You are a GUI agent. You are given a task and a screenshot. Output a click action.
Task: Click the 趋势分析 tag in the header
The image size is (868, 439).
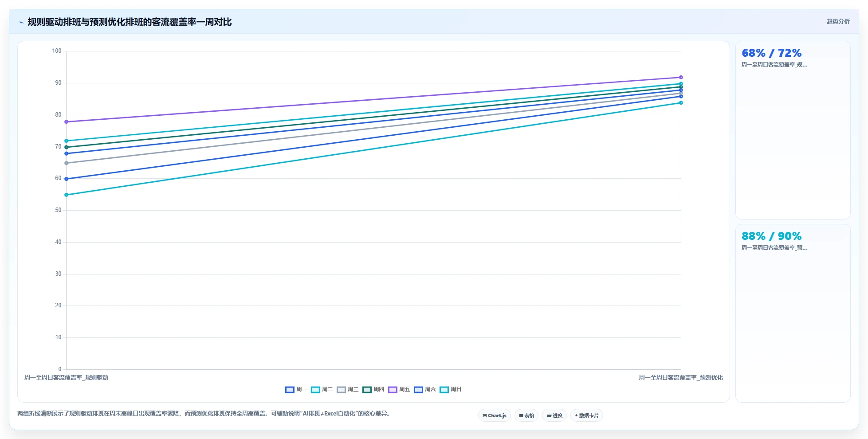(838, 21)
